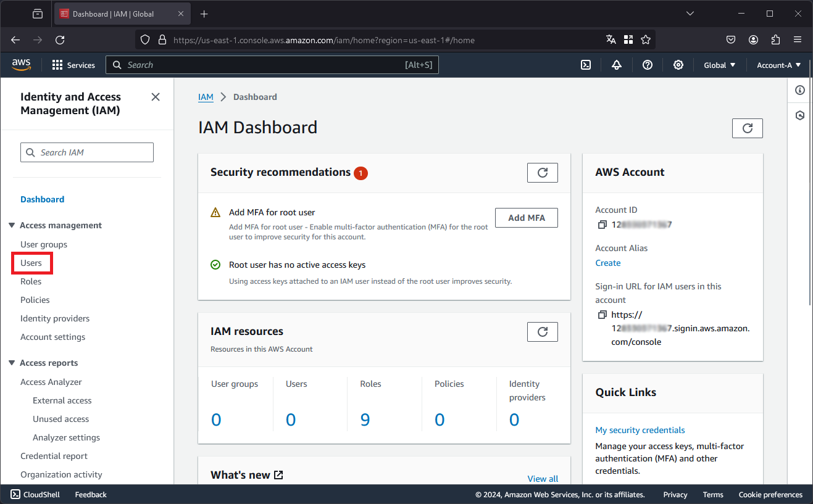Open the help question mark menu

point(648,65)
